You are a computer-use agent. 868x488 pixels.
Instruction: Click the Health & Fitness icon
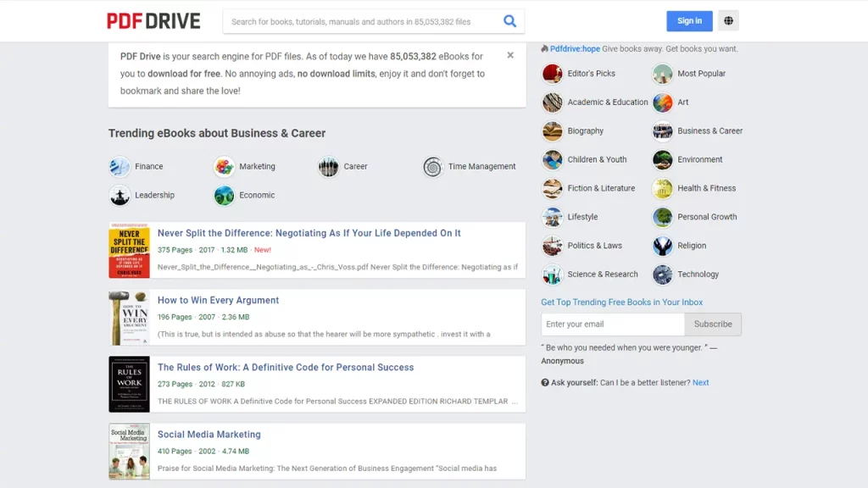(663, 189)
